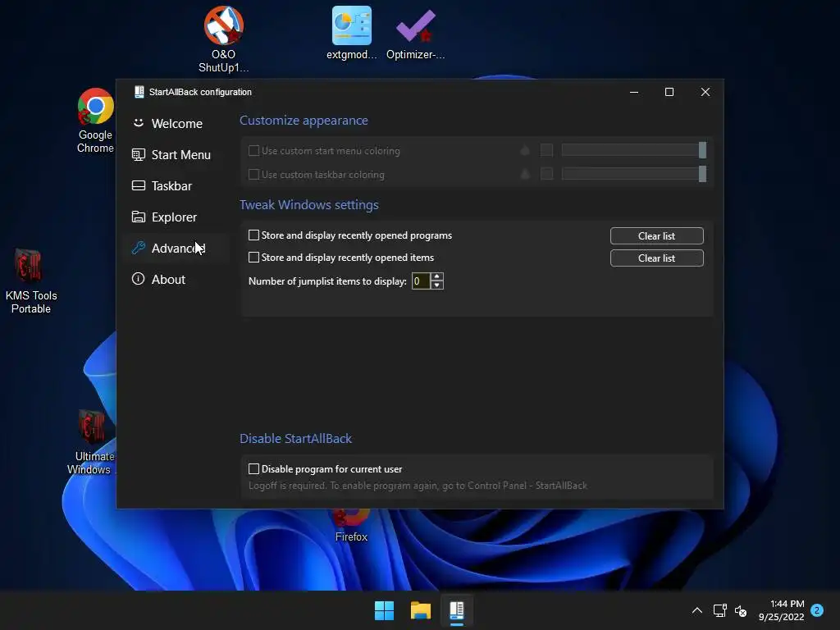
Task: Toggle store recently opened programs
Action: [254, 235]
